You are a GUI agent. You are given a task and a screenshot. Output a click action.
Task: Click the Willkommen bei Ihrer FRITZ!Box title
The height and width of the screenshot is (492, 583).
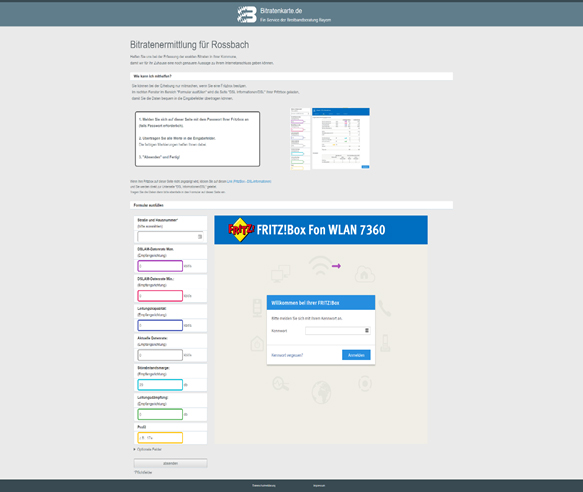pyautogui.click(x=305, y=303)
